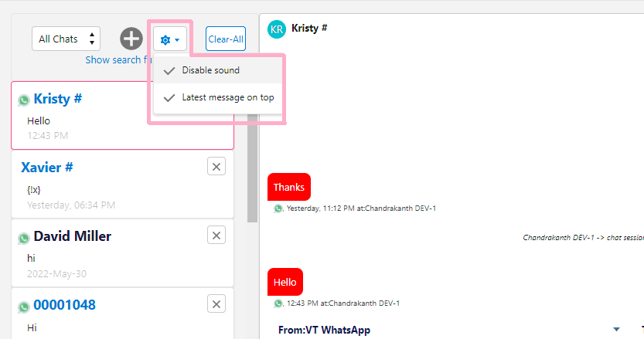
Task: Click the plus icon to add chat
Action: [x=131, y=39]
